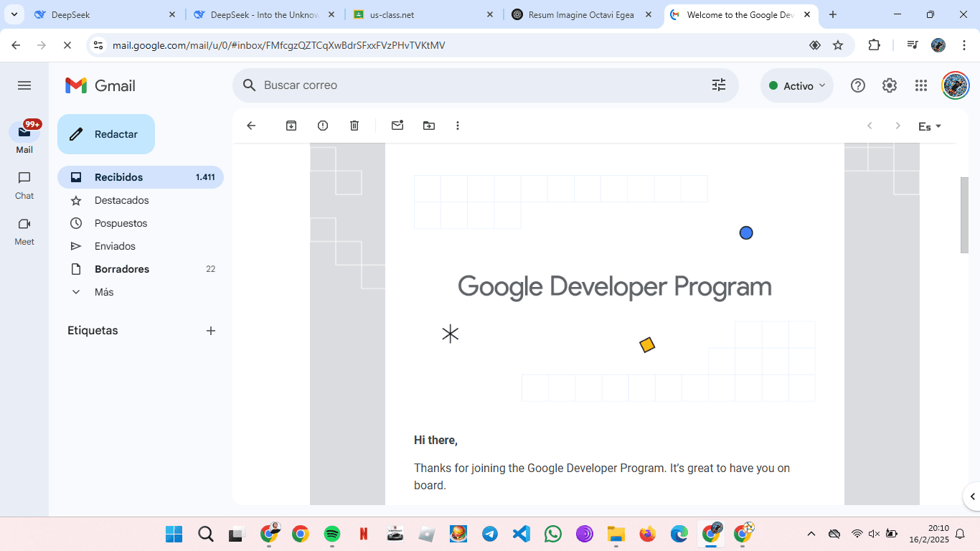The width and height of the screenshot is (980, 551).
Task: Bookmark this page with the star
Action: click(838, 45)
